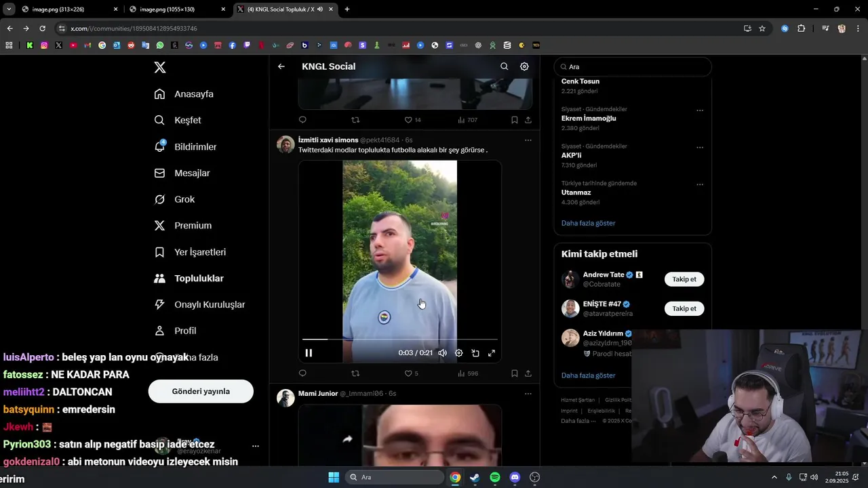View analytics showing 596 views
868x488 pixels.
[468, 373]
